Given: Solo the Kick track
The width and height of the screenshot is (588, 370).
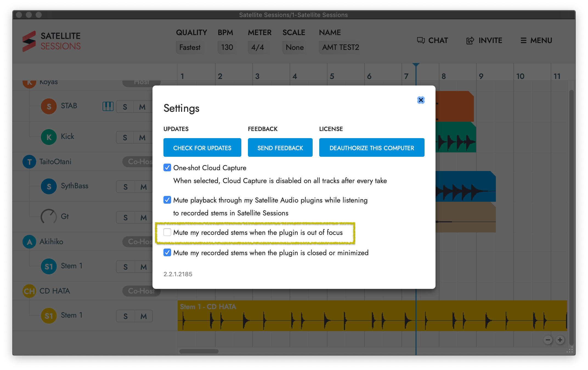Looking at the screenshot, I should [x=125, y=138].
